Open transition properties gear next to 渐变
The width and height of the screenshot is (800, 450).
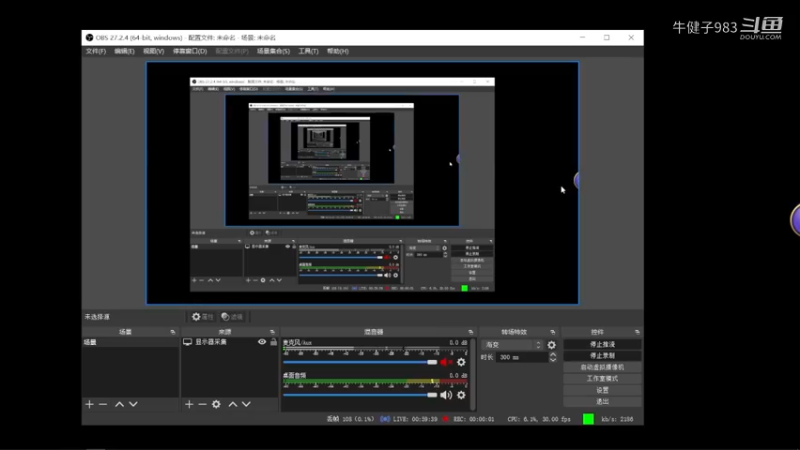tap(552, 345)
